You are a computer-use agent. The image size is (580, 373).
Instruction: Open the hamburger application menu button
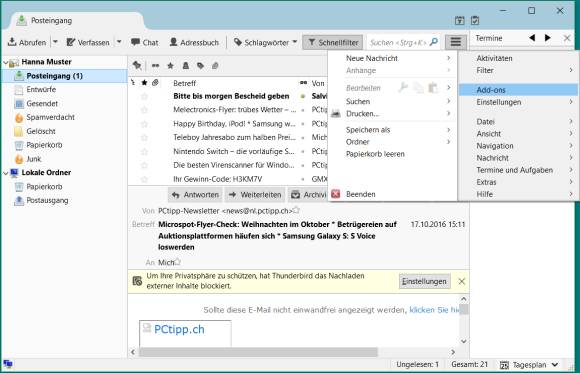(x=456, y=42)
